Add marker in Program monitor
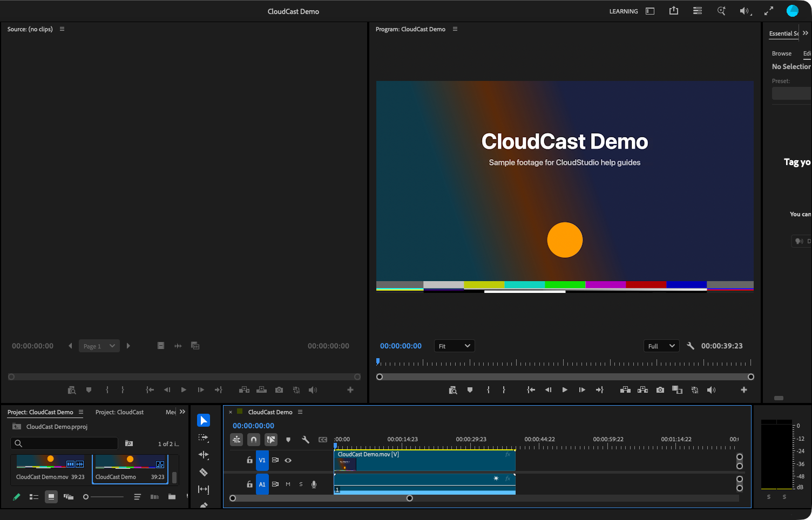The width and height of the screenshot is (812, 520). pos(470,390)
